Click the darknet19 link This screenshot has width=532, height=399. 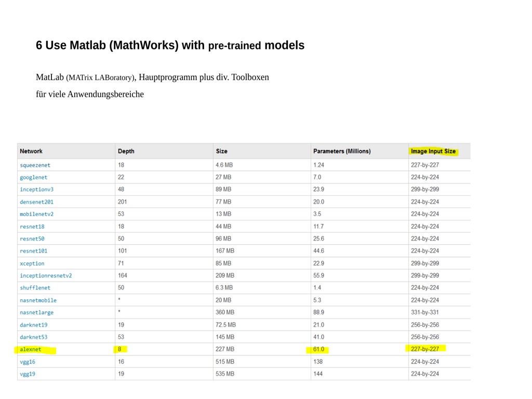(x=33, y=325)
